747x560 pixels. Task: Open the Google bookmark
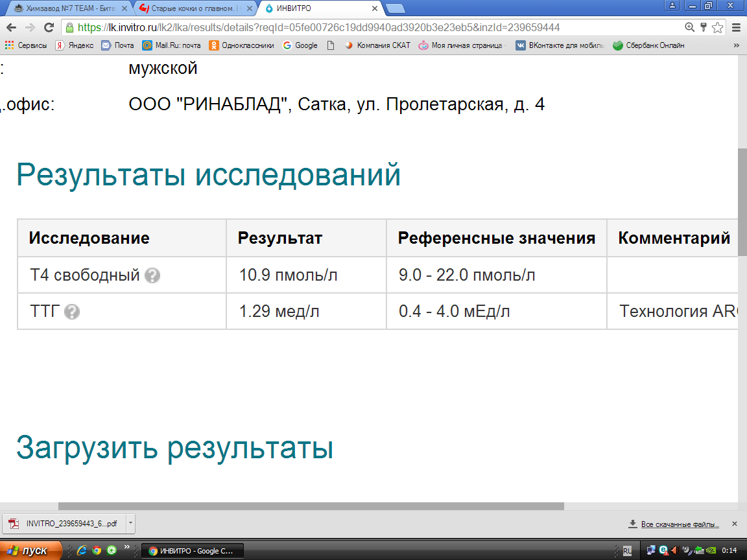300,45
